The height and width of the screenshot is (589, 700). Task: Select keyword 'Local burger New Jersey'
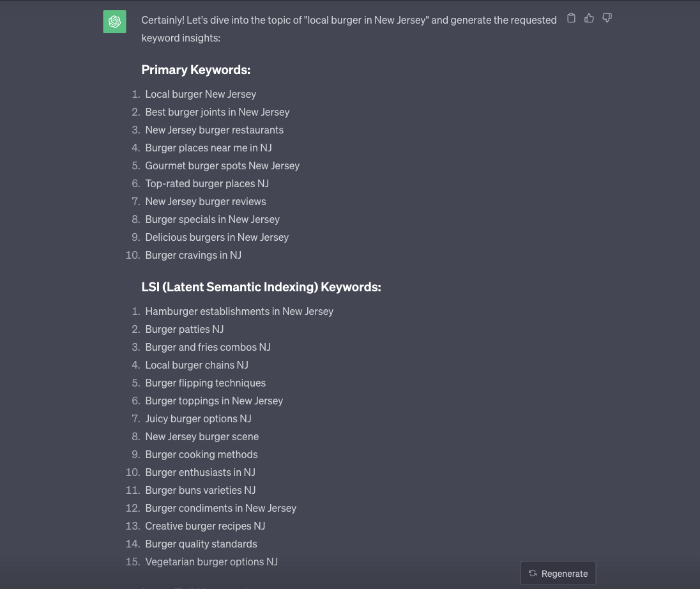[x=201, y=94]
